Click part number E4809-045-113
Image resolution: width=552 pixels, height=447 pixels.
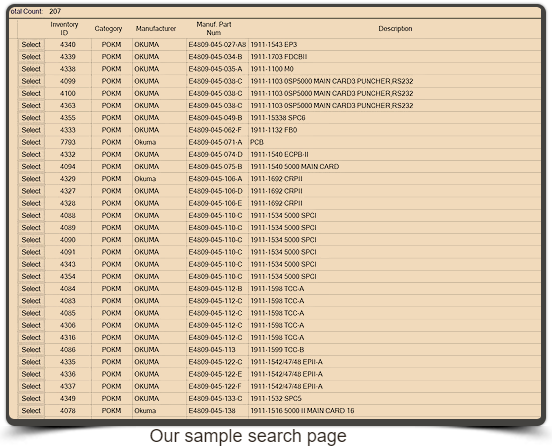coord(212,350)
